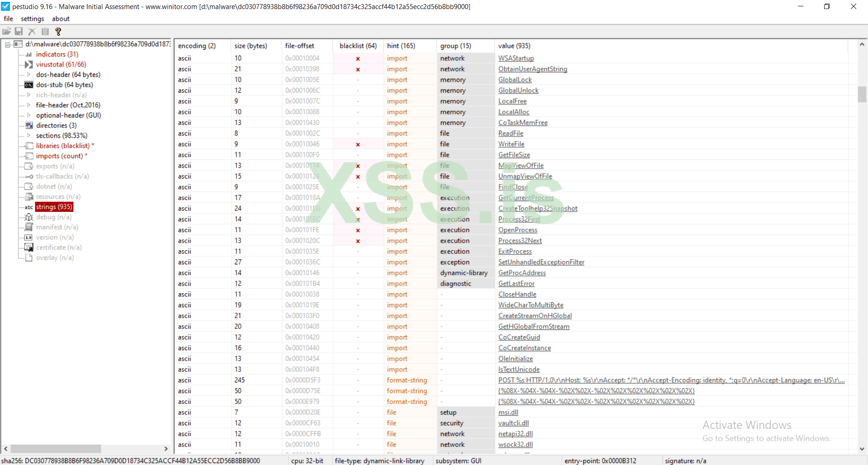This screenshot has height=465, width=868.
Task: Open the WSAStartup string link
Action: point(516,58)
